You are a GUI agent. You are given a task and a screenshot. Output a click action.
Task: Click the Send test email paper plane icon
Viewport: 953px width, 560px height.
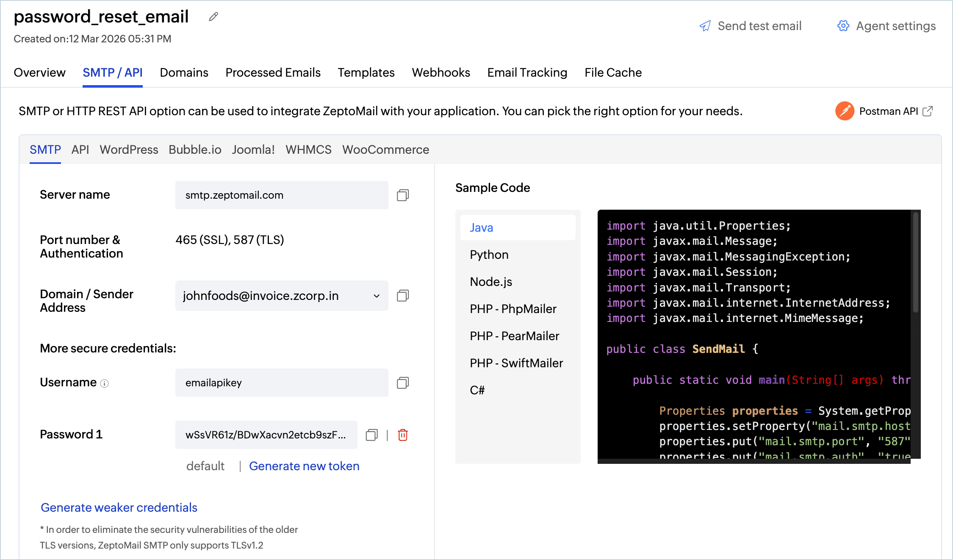[705, 26]
